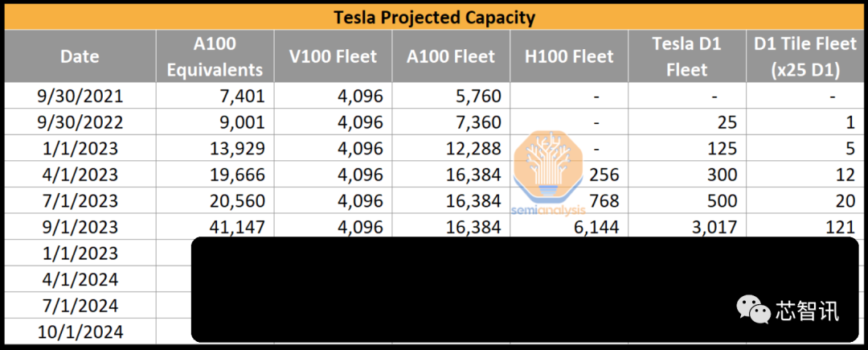Select the Tesla Projected Capacity title bar
The width and height of the screenshot is (868, 350).
(434, 17)
